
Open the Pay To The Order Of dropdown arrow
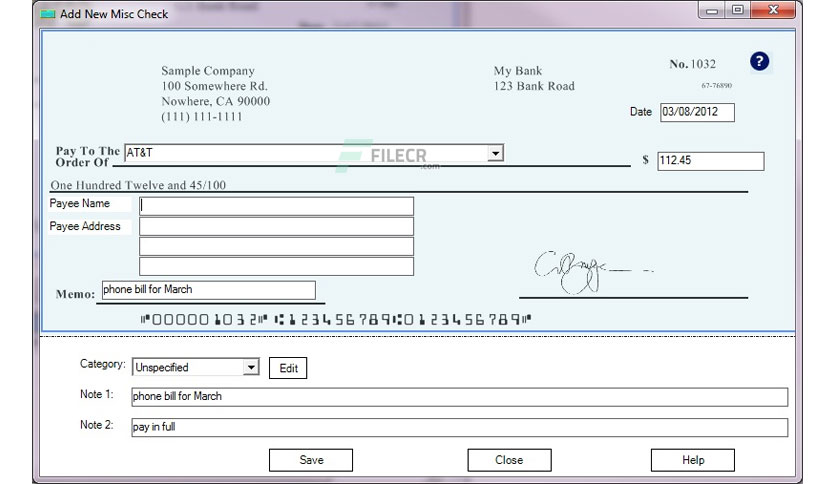[495, 154]
